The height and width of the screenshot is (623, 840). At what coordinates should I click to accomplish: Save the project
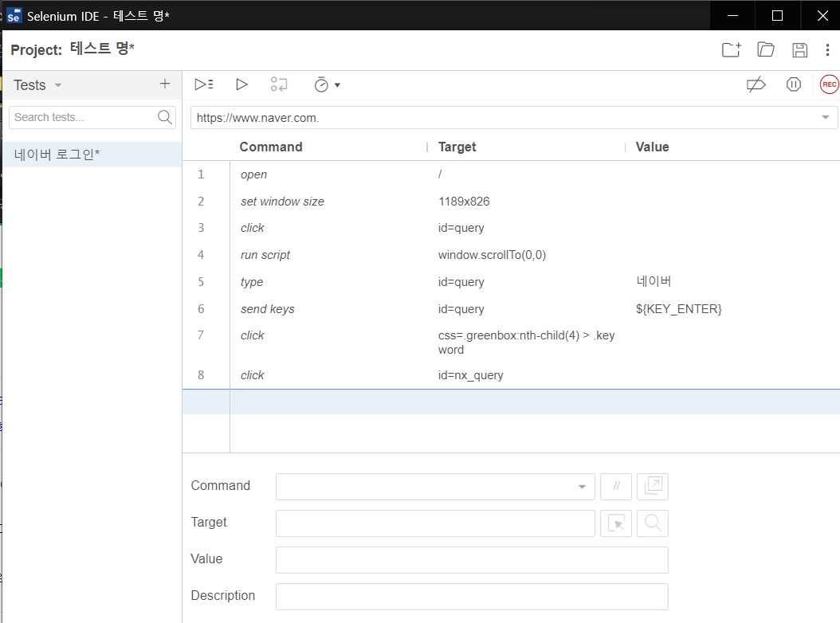[799, 49]
